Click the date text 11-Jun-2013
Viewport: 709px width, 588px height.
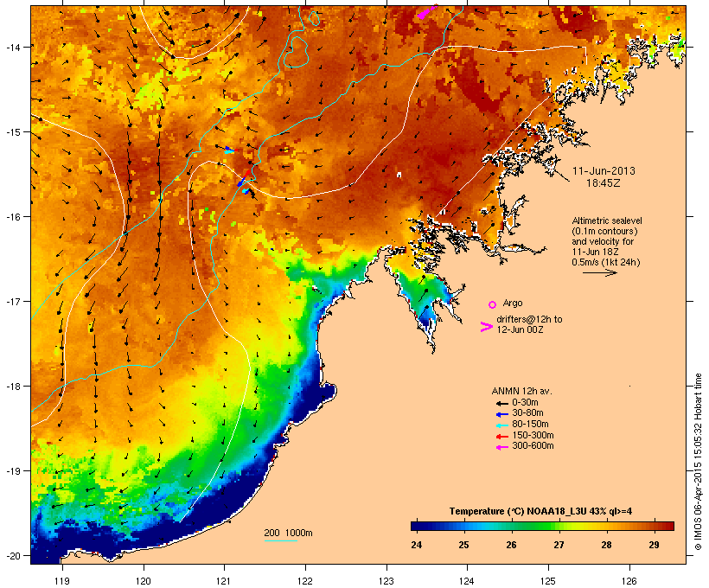(x=604, y=171)
